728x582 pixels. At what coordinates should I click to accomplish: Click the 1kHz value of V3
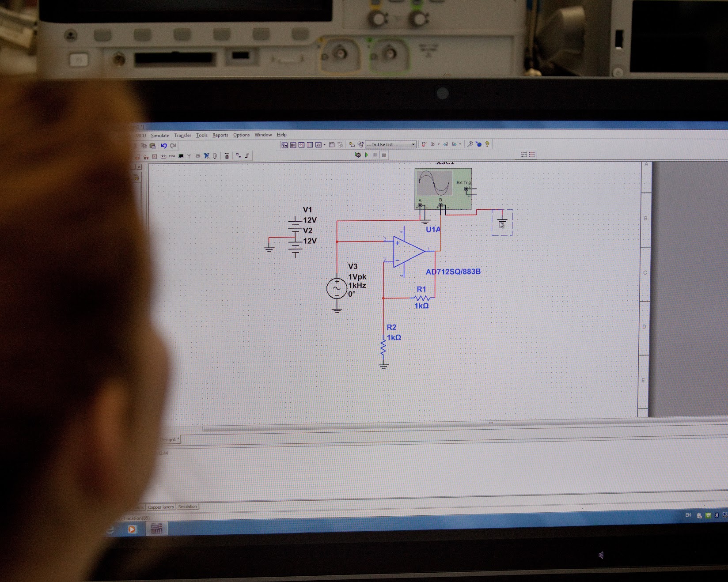click(x=357, y=286)
